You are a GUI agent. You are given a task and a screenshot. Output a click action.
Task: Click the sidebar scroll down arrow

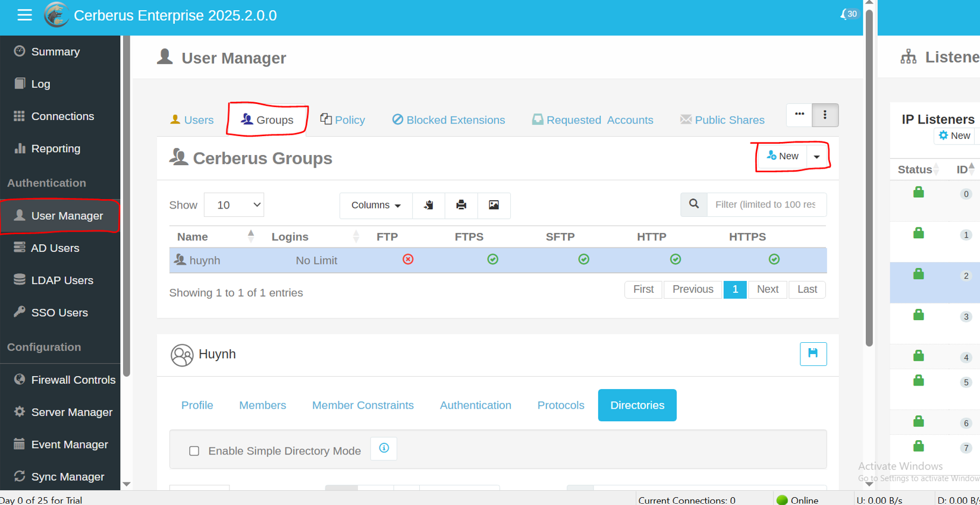(126, 484)
